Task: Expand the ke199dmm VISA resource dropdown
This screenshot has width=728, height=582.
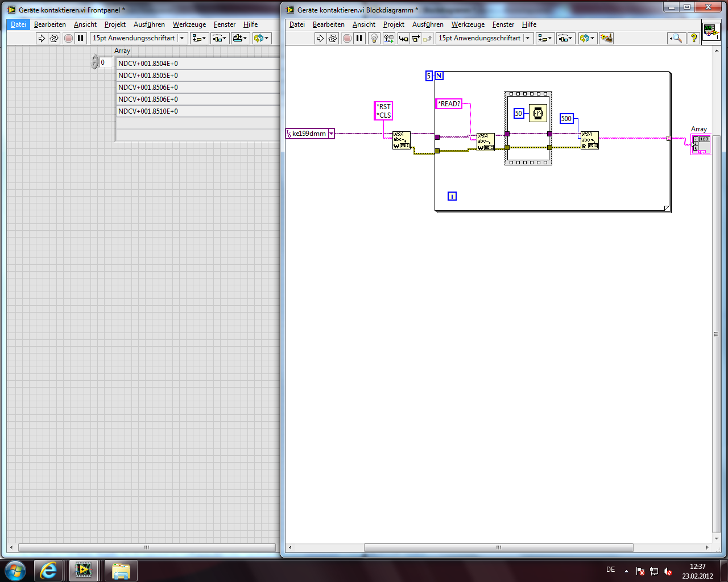Action: 331,134
